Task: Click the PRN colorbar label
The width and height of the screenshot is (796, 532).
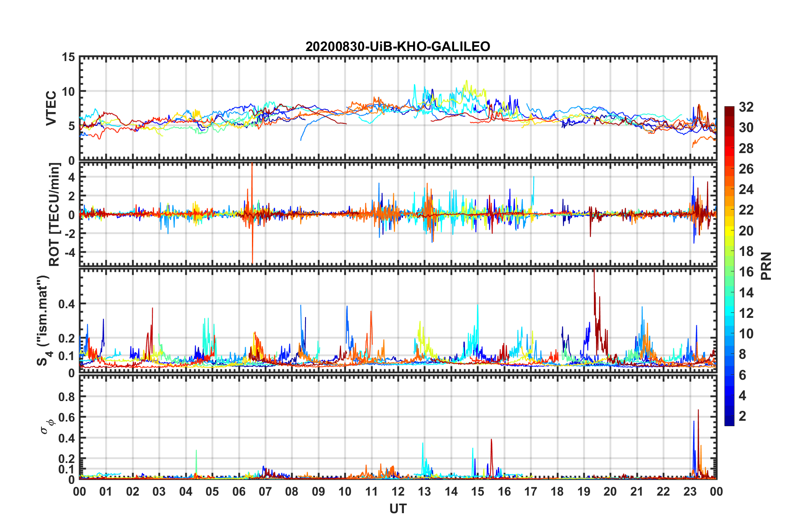Action: click(766, 266)
